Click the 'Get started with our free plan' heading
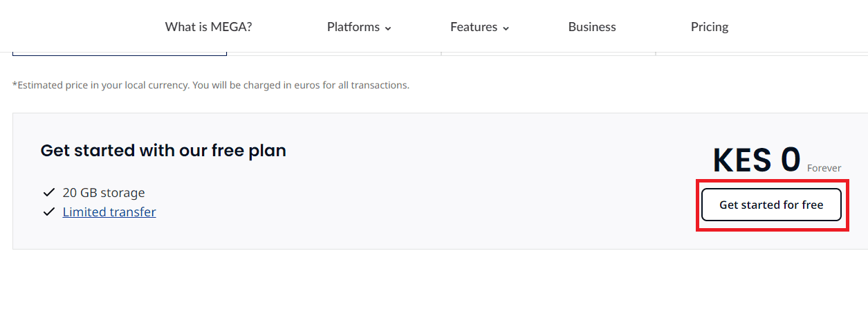 pyautogui.click(x=163, y=150)
